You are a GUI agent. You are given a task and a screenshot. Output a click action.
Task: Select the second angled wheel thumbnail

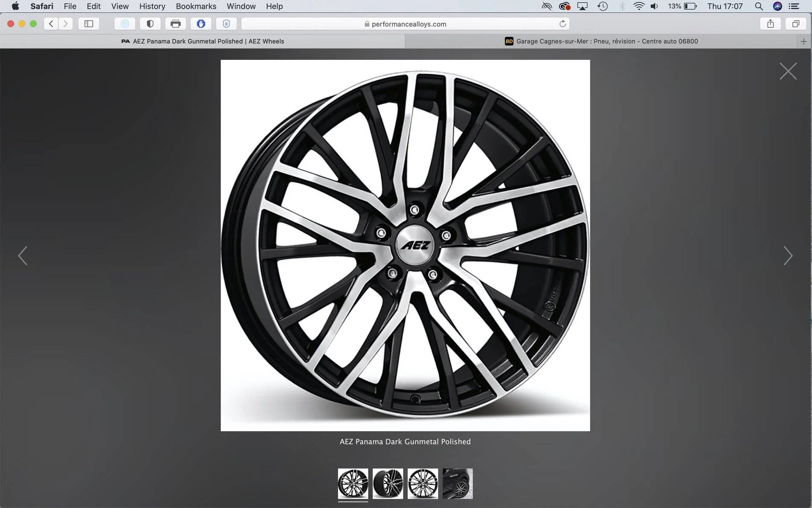point(388,484)
